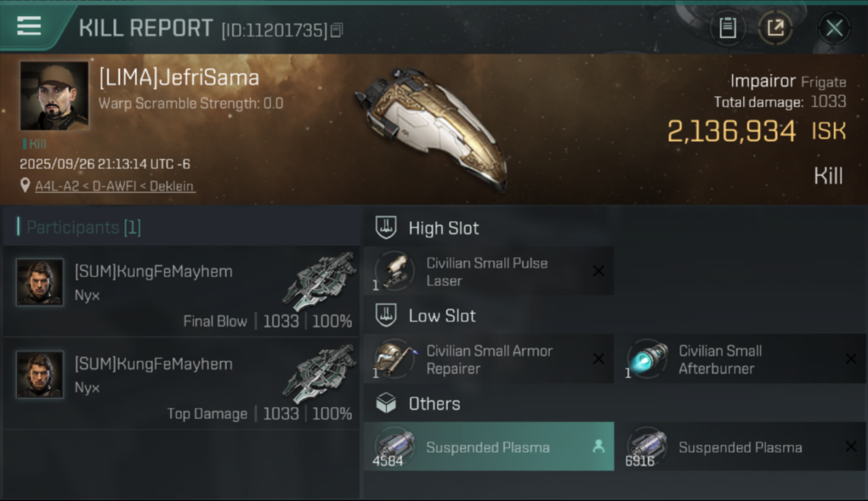Image resolution: width=868 pixels, height=501 pixels.
Task: Copy the kill report ID
Action: 337,30
